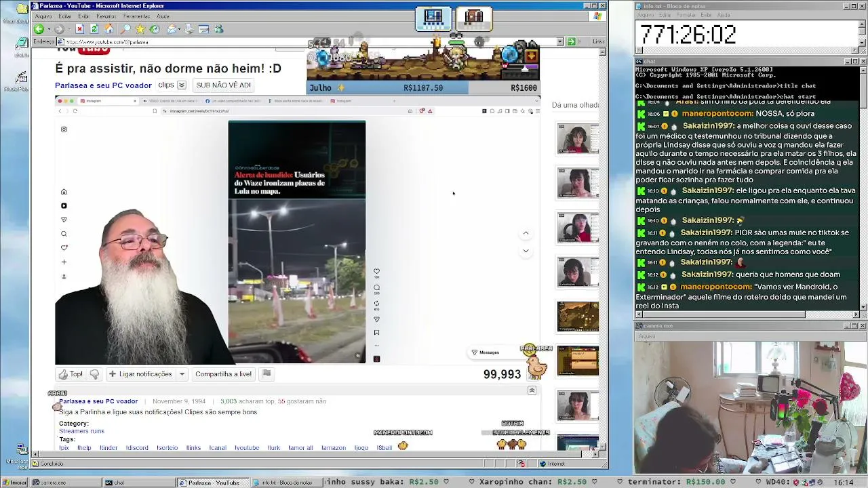Viewport: 868px width, 488px height.
Task: Stop page loading with the red X icon
Action: coord(79,29)
